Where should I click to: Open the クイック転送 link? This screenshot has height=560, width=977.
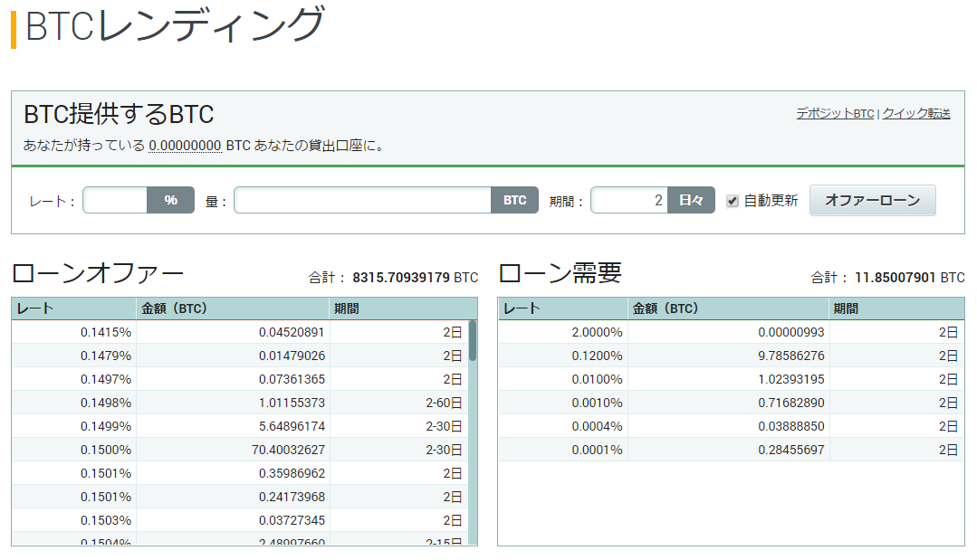(916, 114)
